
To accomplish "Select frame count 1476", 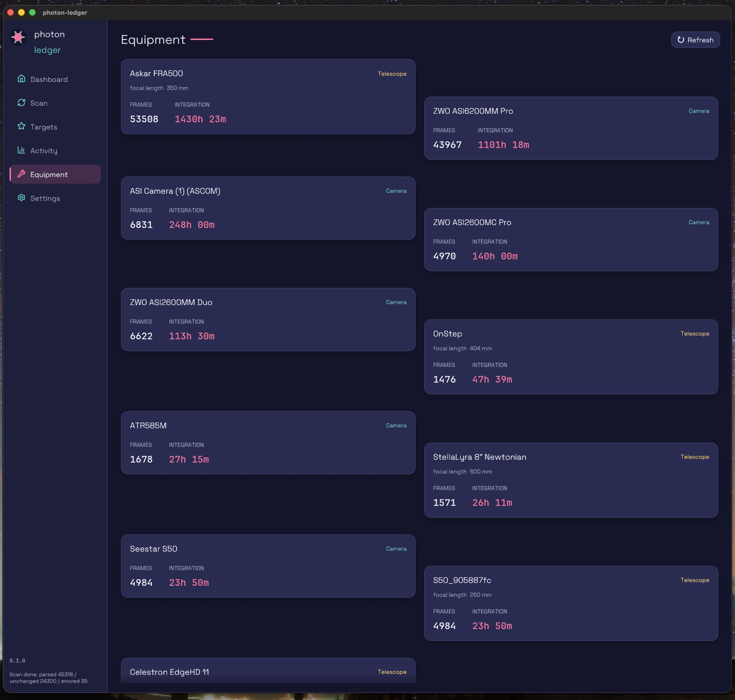I will pyautogui.click(x=445, y=379).
